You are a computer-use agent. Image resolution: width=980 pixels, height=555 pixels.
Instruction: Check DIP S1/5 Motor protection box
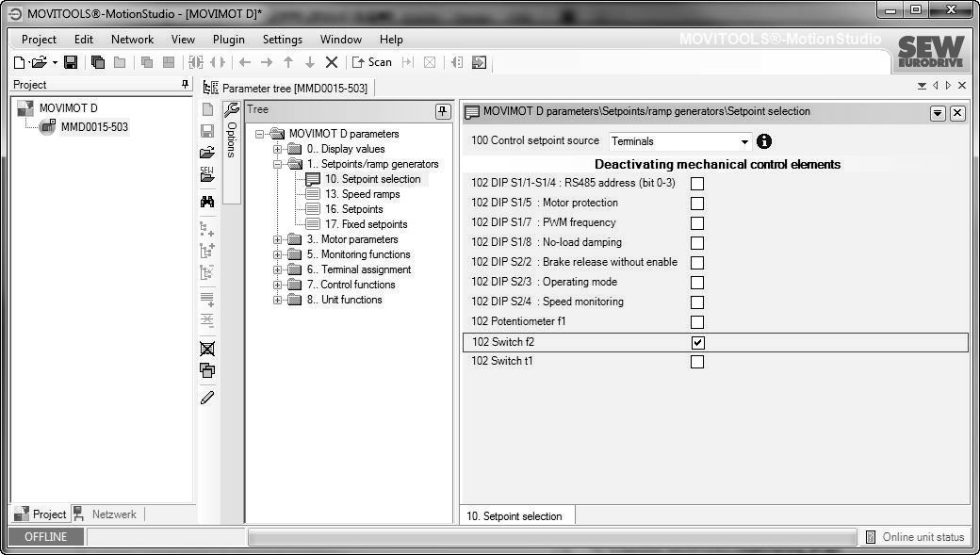[697, 204]
